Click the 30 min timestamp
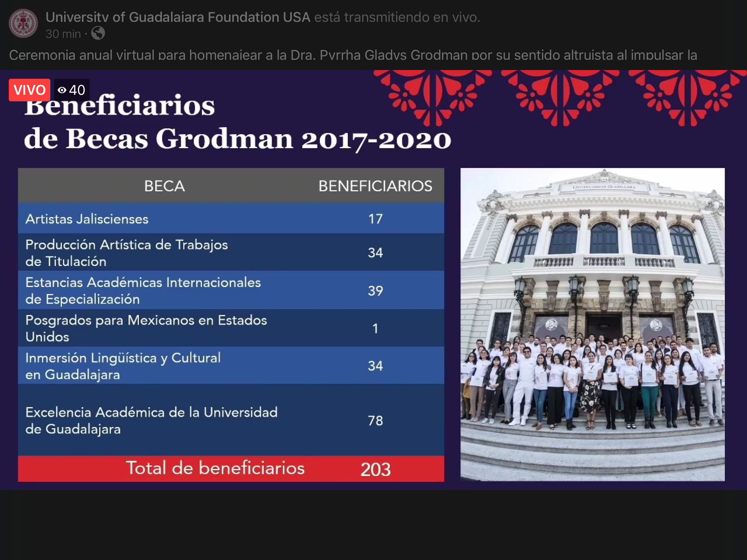This screenshot has width=747, height=560. (x=63, y=34)
